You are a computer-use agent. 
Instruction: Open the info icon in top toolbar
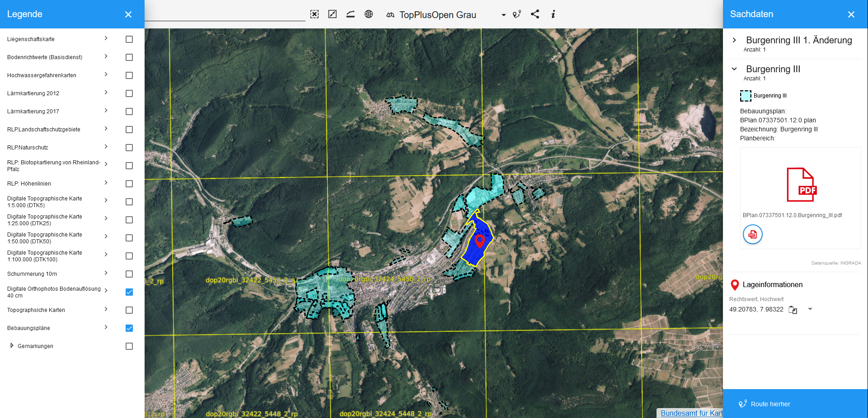point(553,14)
